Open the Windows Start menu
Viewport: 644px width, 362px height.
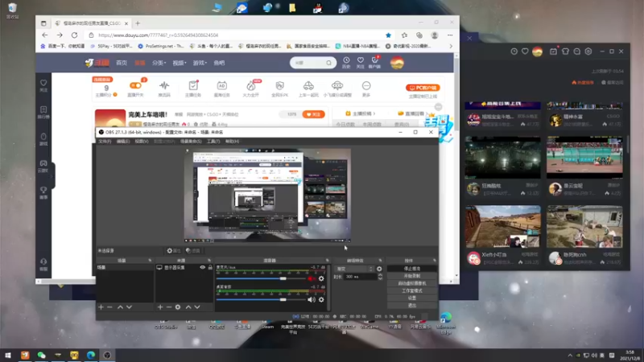8,355
